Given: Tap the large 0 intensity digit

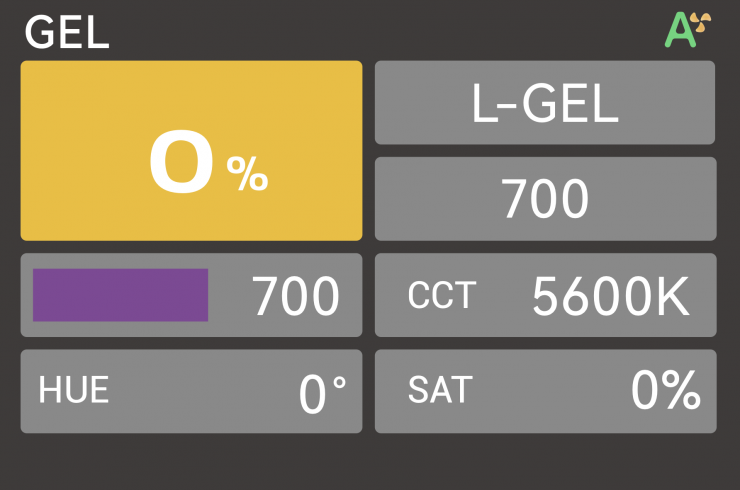Looking at the screenshot, I should 181,163.
